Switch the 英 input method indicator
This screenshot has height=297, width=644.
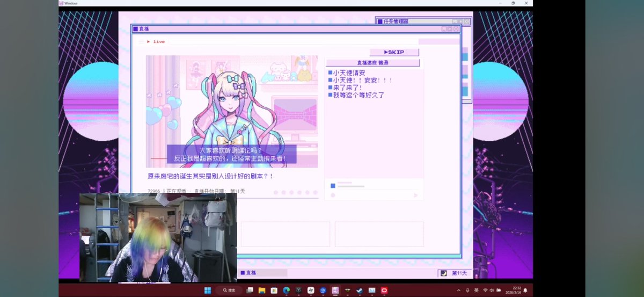pos(476,290)
